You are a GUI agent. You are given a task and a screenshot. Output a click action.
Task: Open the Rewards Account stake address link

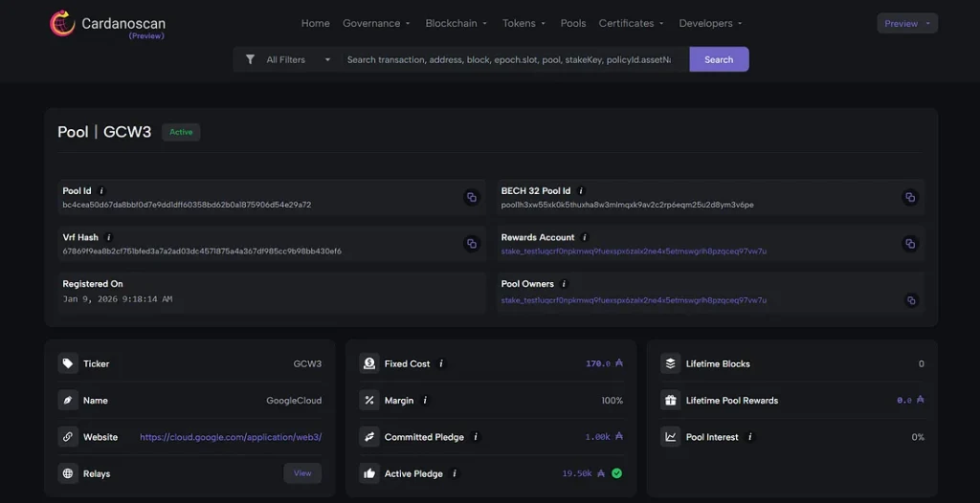coord(634,251)
